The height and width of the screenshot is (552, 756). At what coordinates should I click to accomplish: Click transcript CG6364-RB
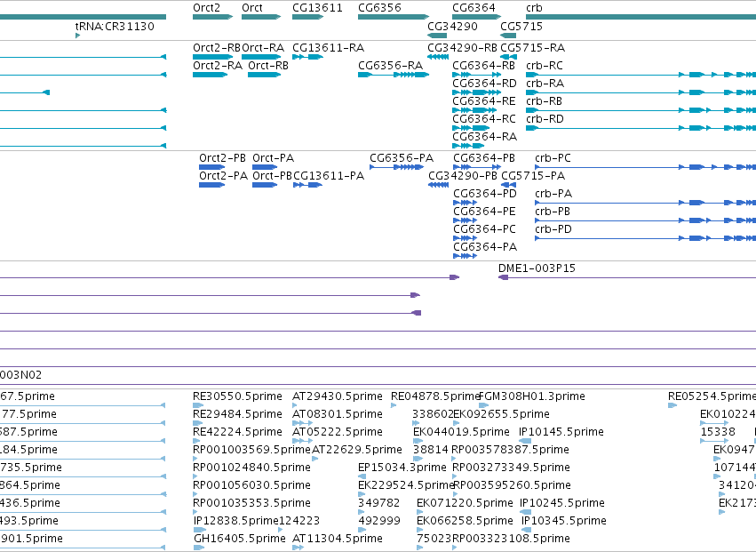pyautogui.click(x=483, y=66)
